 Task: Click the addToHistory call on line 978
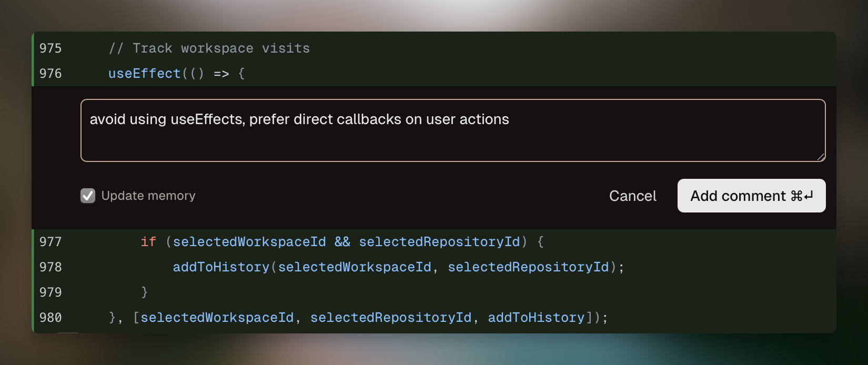tap(221, 267)
